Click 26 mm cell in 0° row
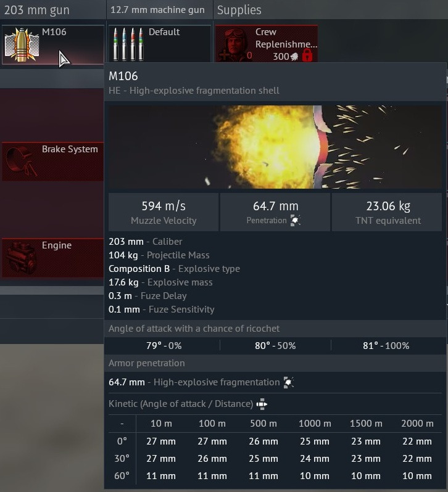 263,441
